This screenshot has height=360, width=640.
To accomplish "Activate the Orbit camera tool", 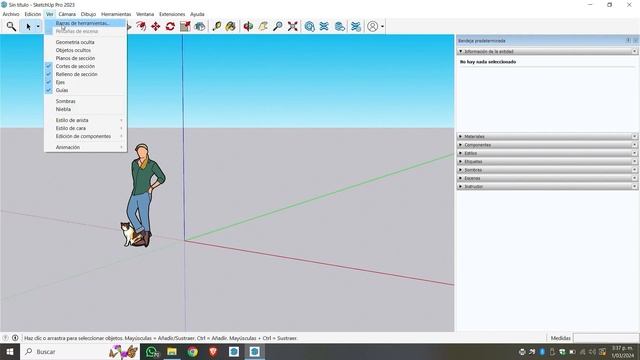I will pyautogui.click(x=248, y=27).
